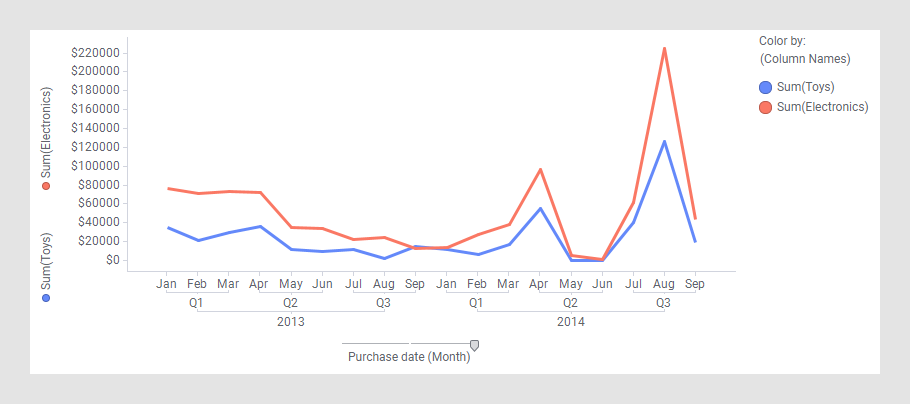Click the blue dot beside Y-axis Sum(Toys)
The image size is (910, 404).
point(46,298)
